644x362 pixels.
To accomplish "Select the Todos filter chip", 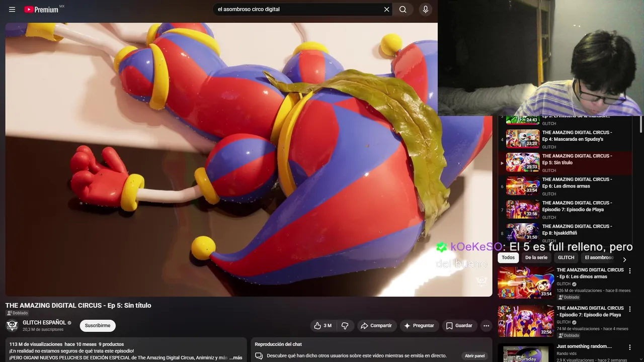I will pos(508,257).
